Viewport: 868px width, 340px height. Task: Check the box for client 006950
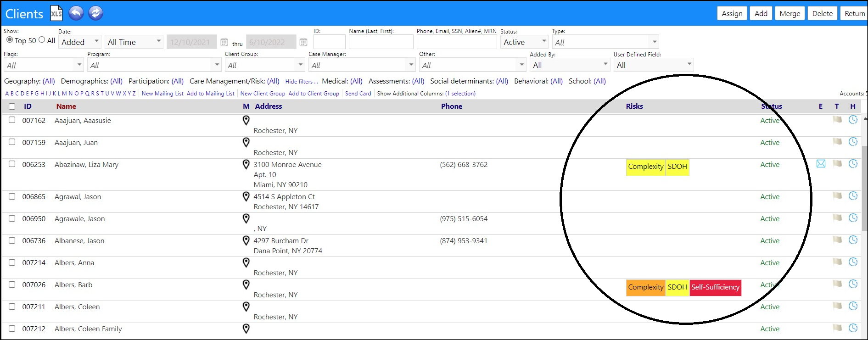coord(12,218)
